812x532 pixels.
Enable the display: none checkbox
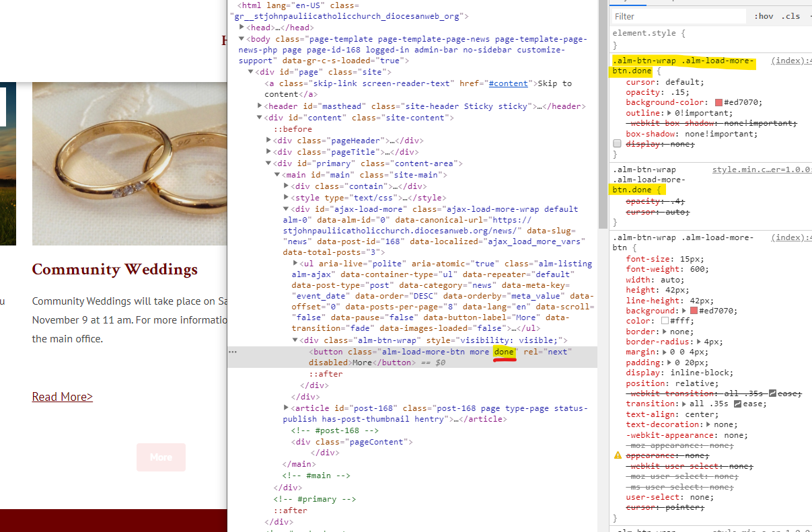pyautogui.click(x=617, y=144)
